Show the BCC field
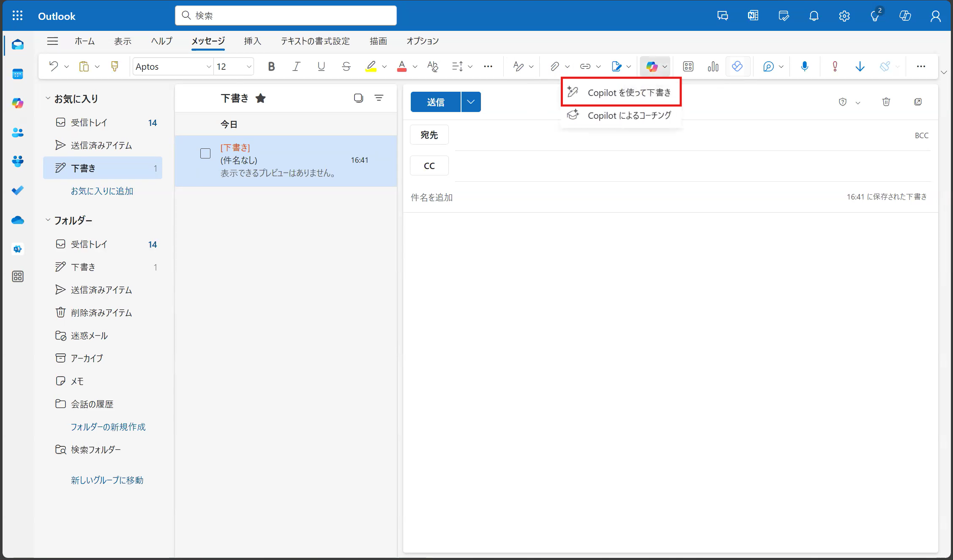953x560 pixels. (x=921, y=135)
